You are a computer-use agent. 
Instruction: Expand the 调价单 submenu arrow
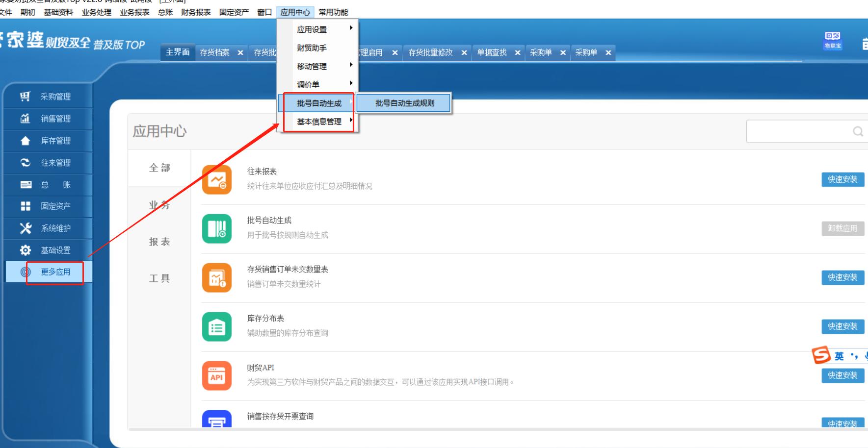click(351, 83)
